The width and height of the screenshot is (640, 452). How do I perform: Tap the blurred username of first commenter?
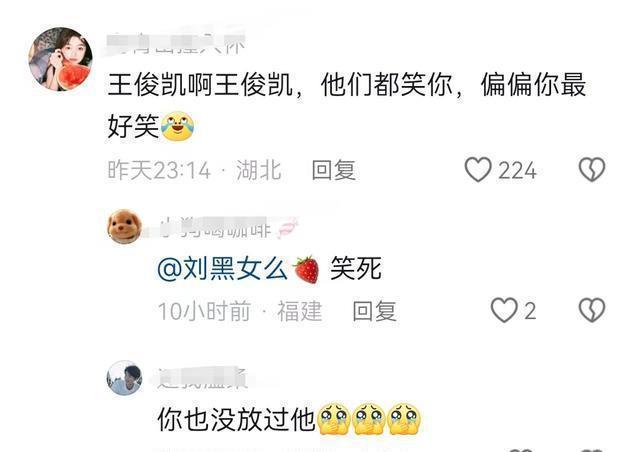[x=176, y=44]
